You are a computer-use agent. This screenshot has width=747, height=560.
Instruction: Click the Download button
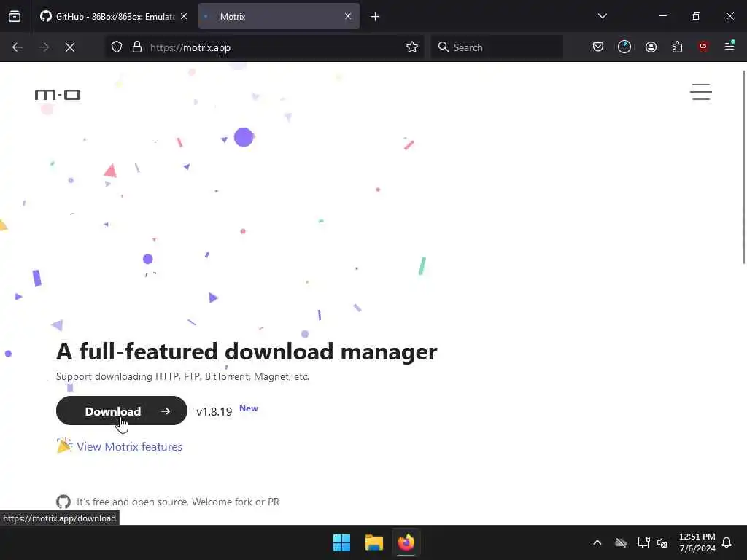[x=122, y=411]
